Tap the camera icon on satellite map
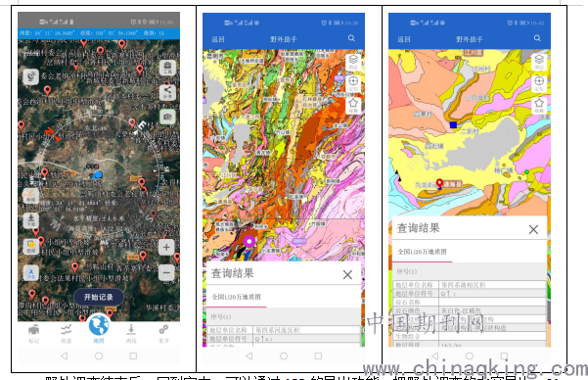 (167, 117)
